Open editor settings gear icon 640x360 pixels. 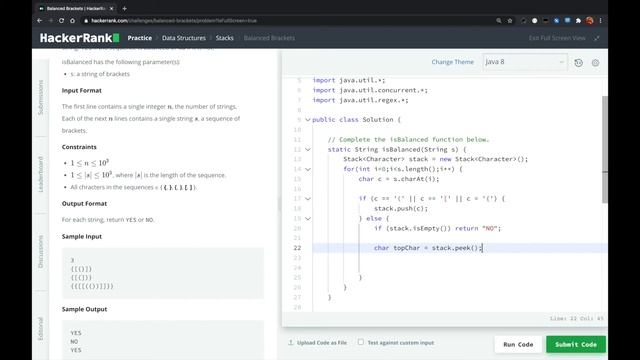click(x=596, y=63)
